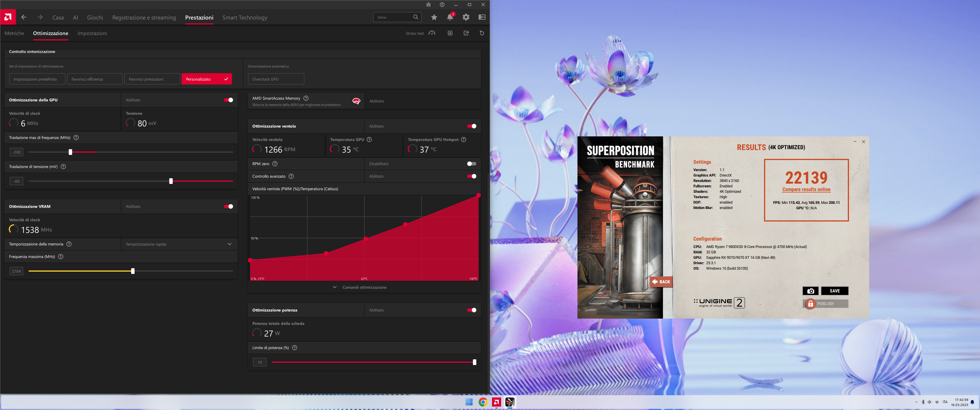Toggle Ottimizzazione VRAM switch

[x=229, y=206]
